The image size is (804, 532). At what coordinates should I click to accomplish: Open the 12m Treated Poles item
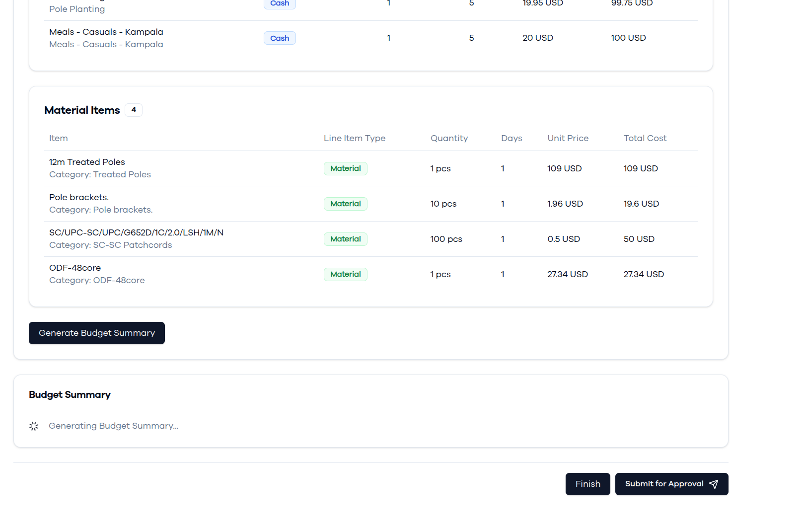pos(87,162)
